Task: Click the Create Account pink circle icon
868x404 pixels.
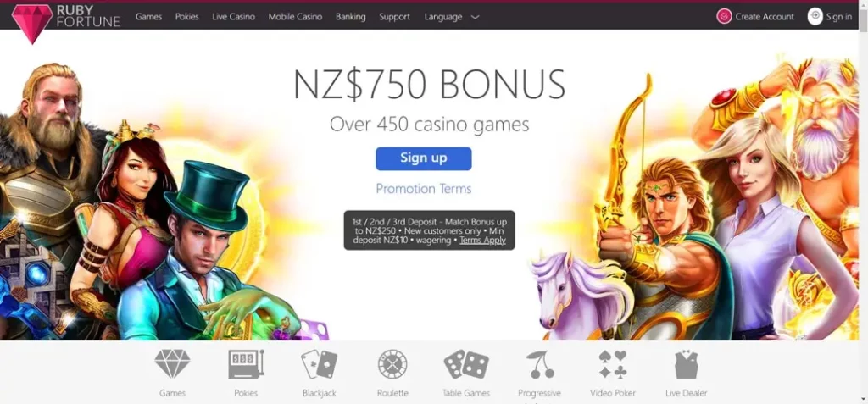Action: tap(724, 17)
